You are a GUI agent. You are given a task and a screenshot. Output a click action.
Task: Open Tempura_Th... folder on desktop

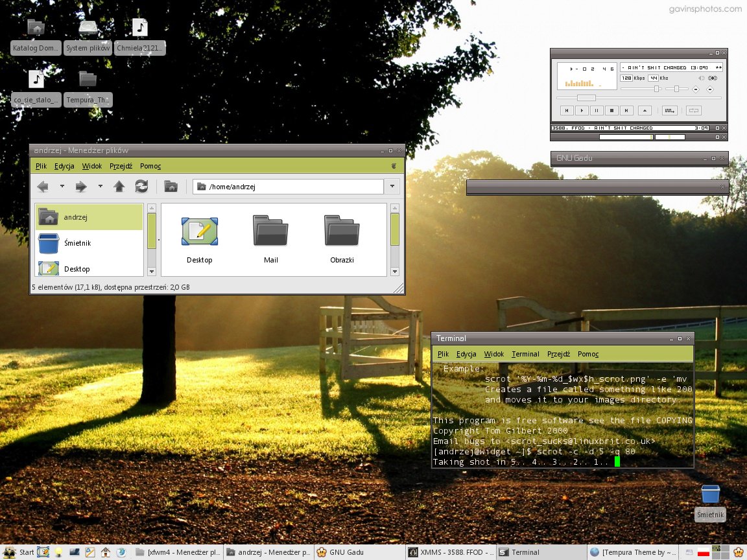tap(88, 88)
